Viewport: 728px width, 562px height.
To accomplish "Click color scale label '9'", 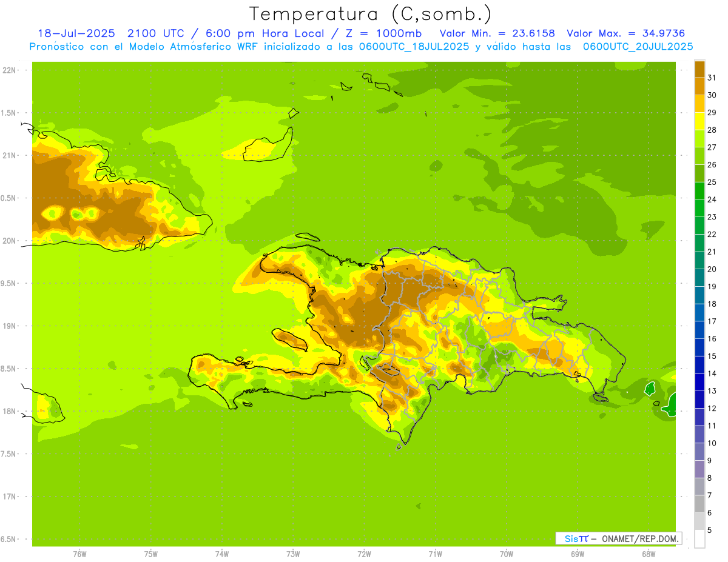I will pyautogui.click(x=709, y=460).
